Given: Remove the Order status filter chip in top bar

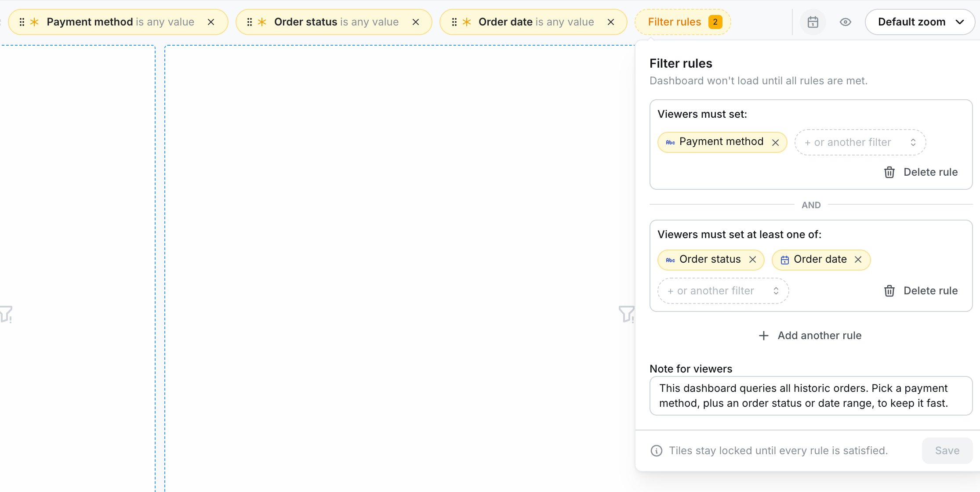Looking at the screenshot, I should pos(416,22).
